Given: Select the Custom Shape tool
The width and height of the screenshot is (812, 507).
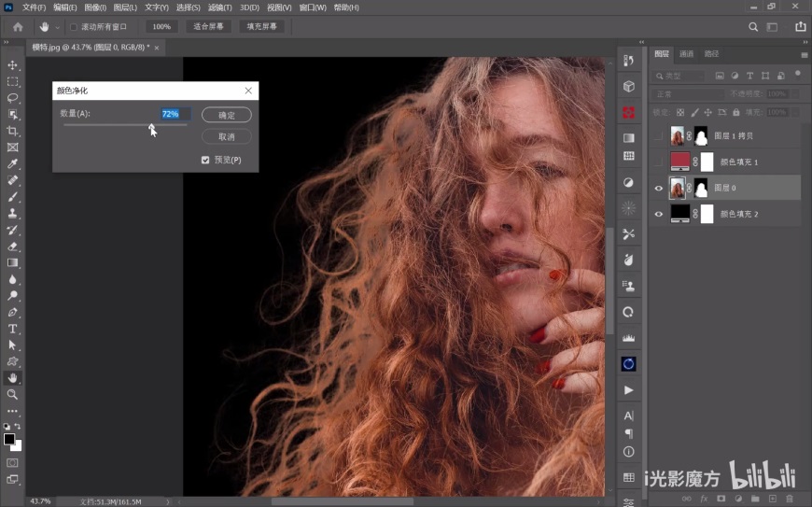Looking at the screenshot, I should (12, 361).
